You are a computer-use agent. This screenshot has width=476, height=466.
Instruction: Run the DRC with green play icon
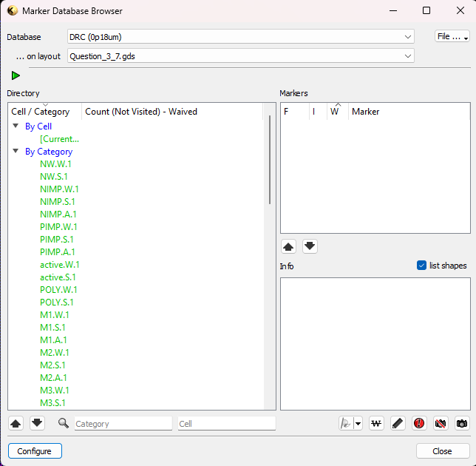16,75
